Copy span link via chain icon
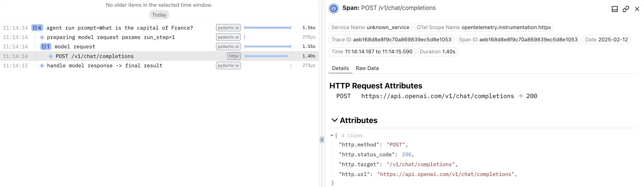Image resolution: width=644 pixels, height=187 pixels. (x=625, y=9)
